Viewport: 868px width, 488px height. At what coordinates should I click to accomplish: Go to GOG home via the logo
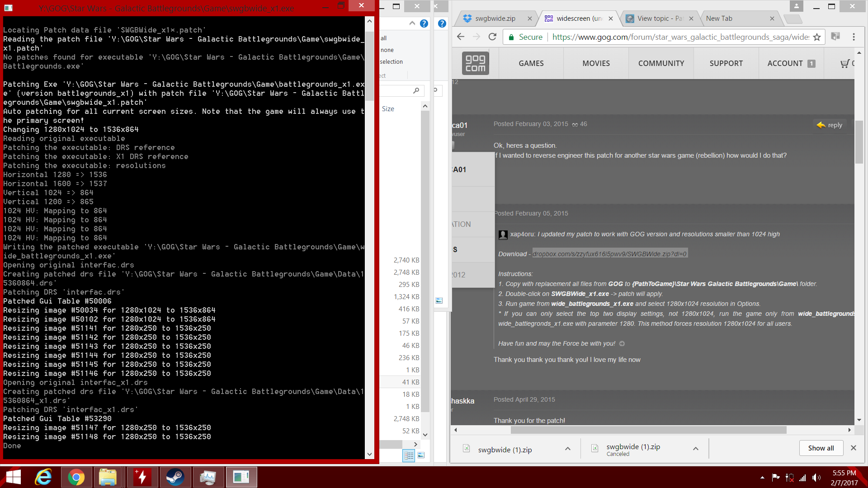point(475,63)
